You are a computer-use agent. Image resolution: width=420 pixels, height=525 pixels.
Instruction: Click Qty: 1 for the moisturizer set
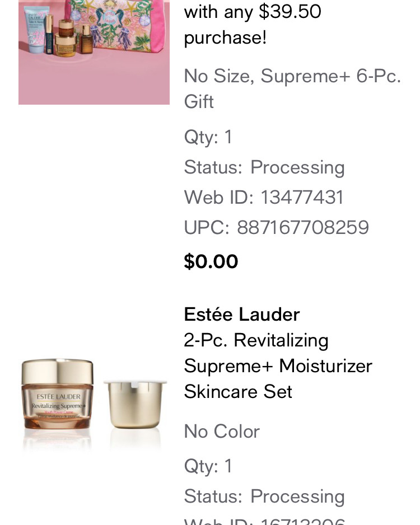pos(208,466)
